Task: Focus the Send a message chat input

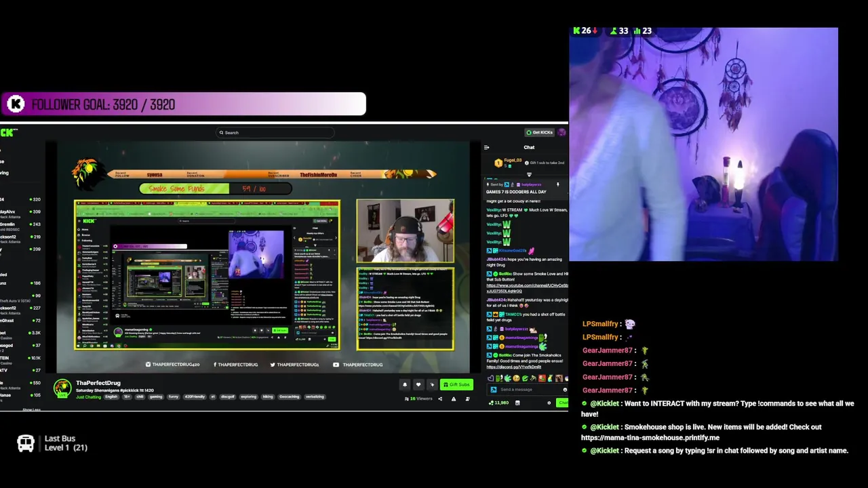Action: [x=528, y=390]
